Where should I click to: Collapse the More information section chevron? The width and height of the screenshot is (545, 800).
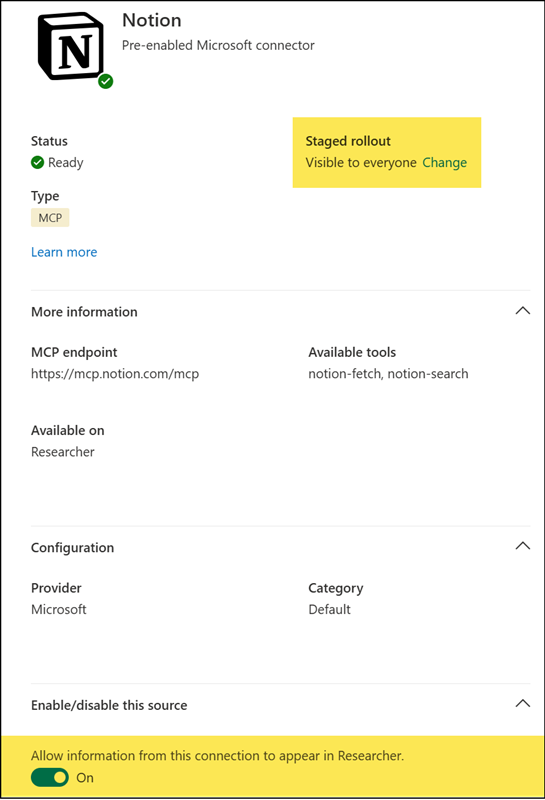tap(523, 311)
